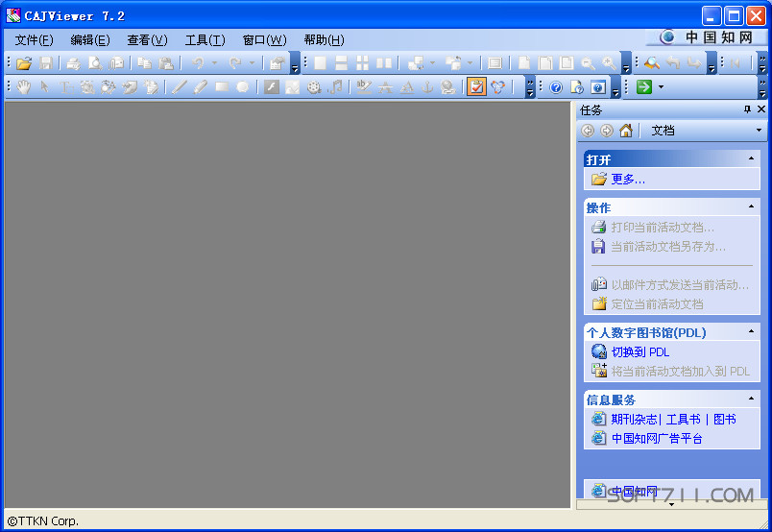Open the Undo history dropdown arrow
Image resolution: width=772 pixels, height=532 pixels.
tap(214, 63)
